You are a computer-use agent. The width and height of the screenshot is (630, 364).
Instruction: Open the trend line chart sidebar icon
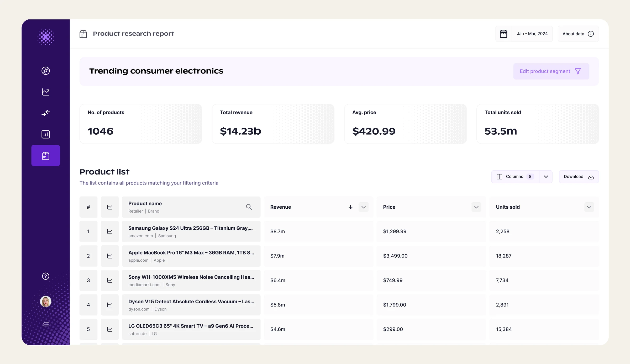46,92
